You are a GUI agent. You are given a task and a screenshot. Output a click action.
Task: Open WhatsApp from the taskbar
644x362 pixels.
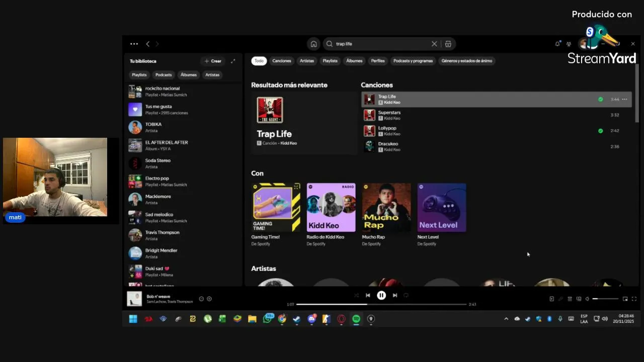click(x=268, y=319)
